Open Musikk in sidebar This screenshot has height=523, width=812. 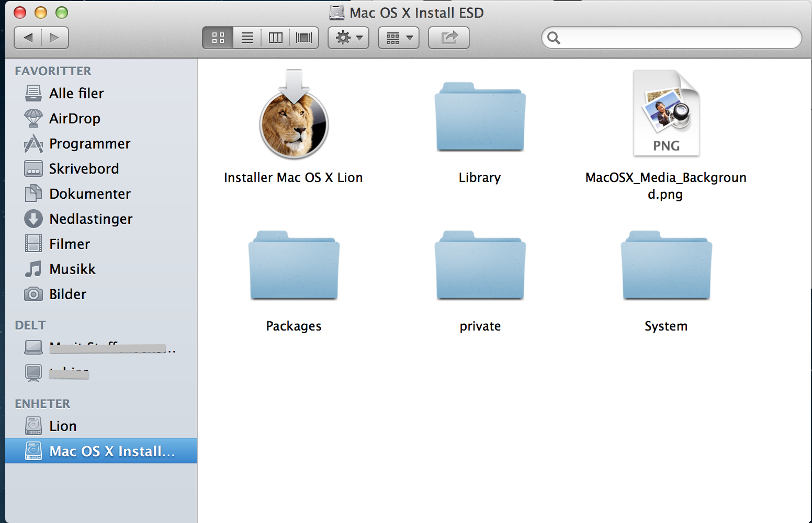(101, 269)
